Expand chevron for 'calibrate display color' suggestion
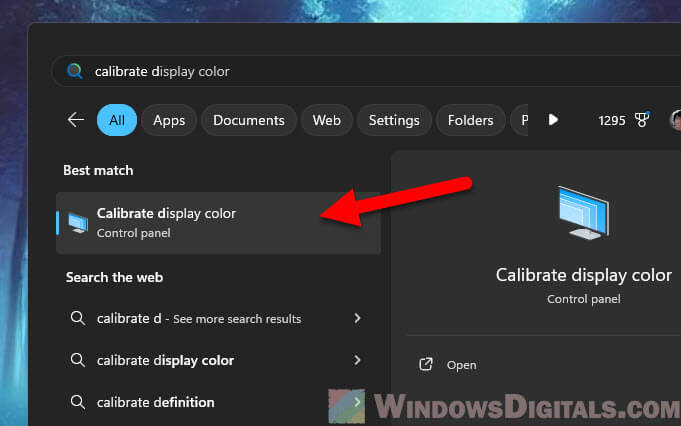Viewport: 681px width, 426px height. (357, 360)
